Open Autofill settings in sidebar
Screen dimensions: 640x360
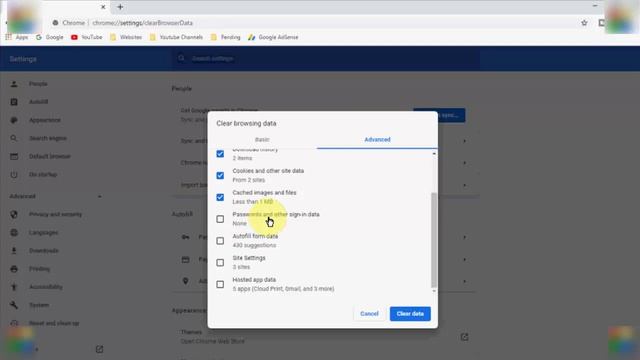click(38, 102)
